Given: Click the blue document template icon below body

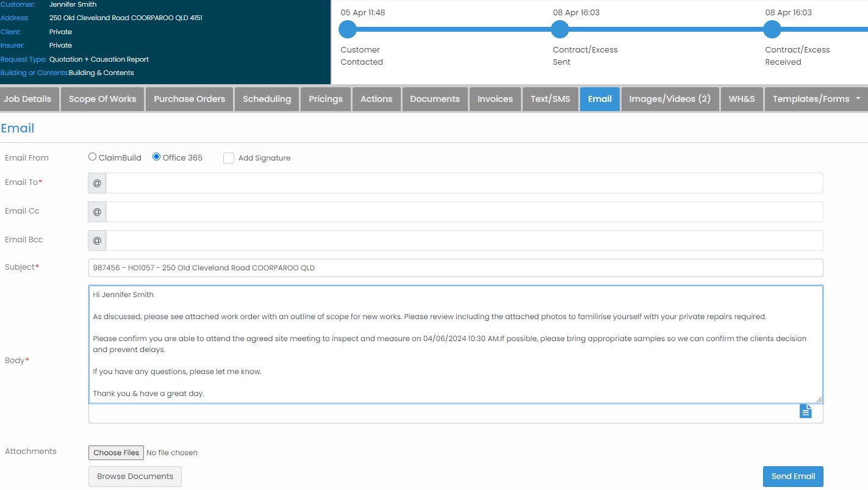Looking at the screenshot, I should tap(806, 411).
